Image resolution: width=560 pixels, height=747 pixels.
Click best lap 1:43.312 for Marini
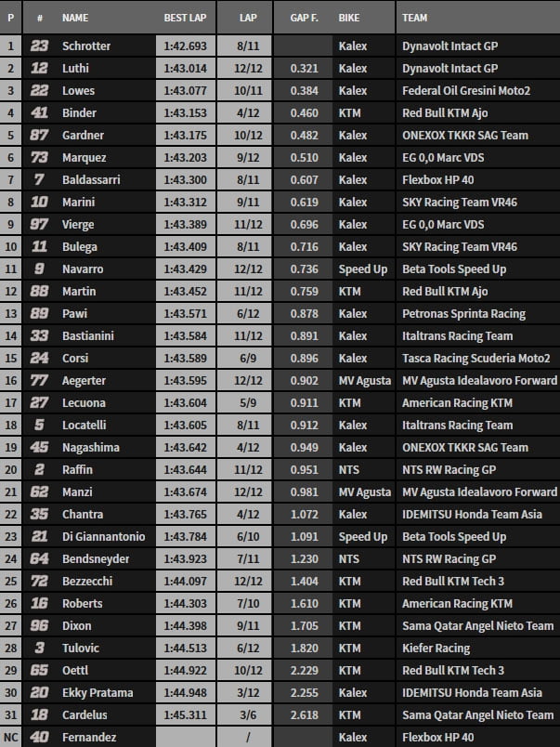coord(185,203)
